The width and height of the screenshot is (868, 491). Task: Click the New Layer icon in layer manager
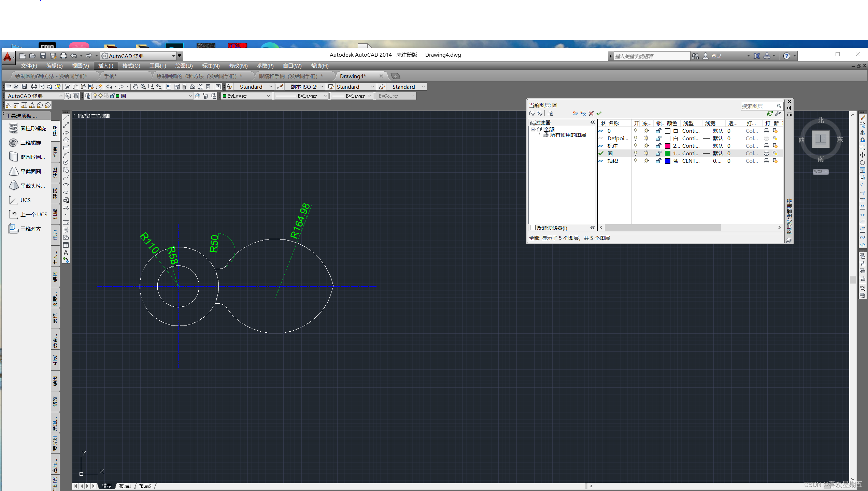point(575,113)
